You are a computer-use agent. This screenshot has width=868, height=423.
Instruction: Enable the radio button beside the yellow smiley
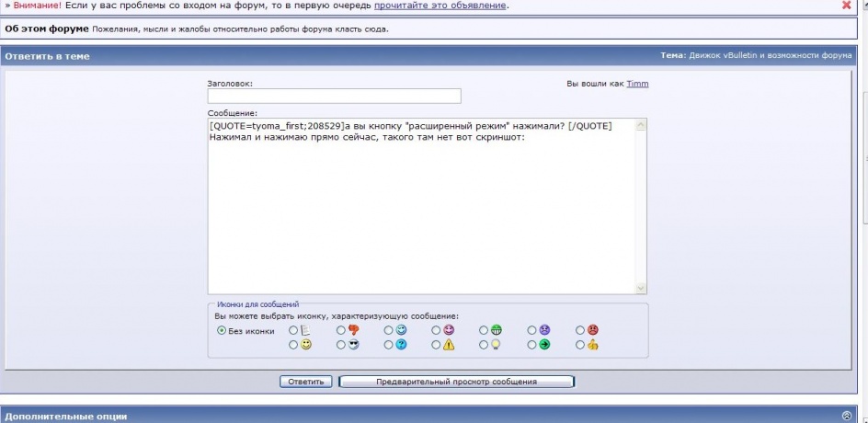(x=293, y=345)
